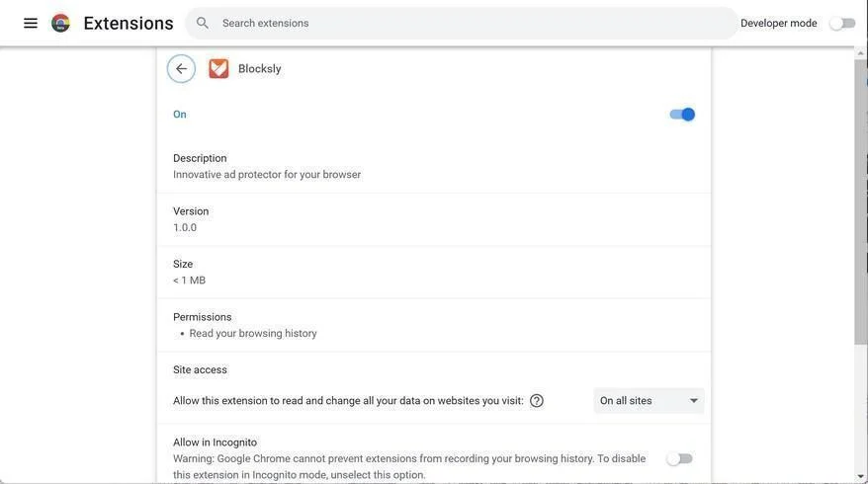Enable Developer mode toggle
The image size is (868, 484).
pos(842,24)
